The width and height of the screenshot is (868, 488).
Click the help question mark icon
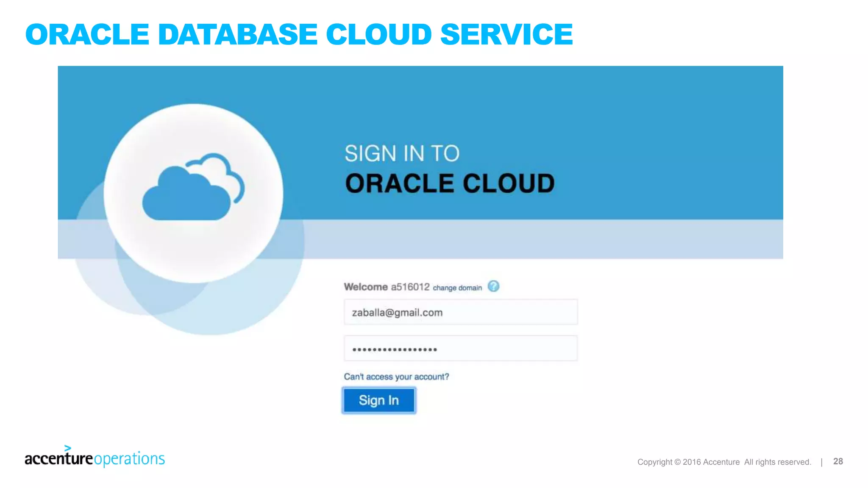[x=493, y=286]
